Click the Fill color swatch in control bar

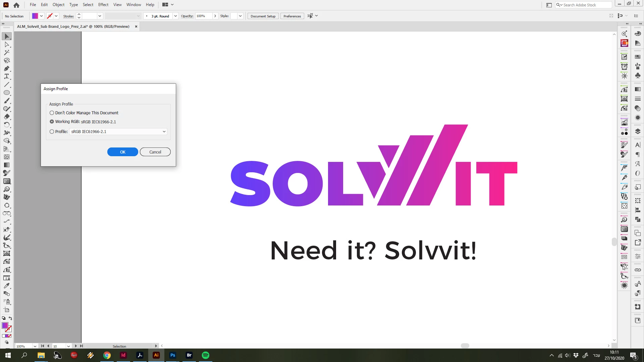click(35, 16)
